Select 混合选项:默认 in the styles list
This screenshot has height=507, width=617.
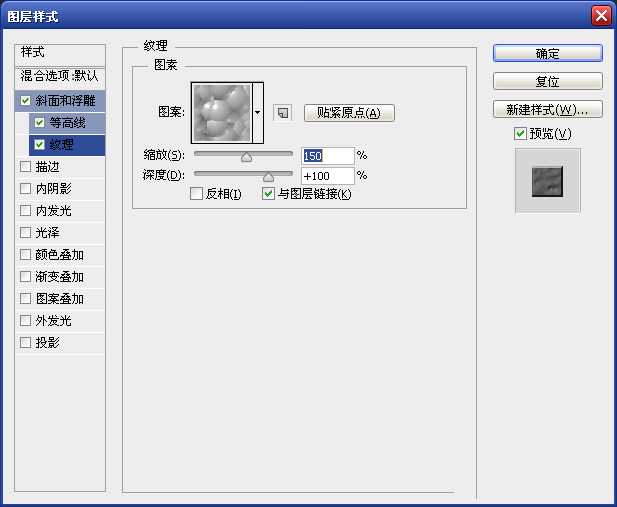click(60, 76)
